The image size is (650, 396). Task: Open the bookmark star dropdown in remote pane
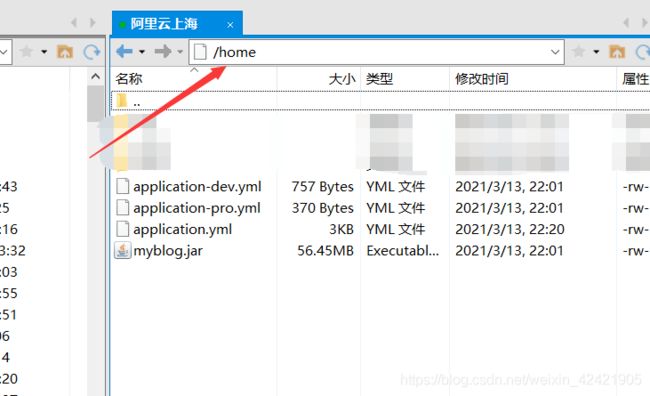tap(596, 52)
